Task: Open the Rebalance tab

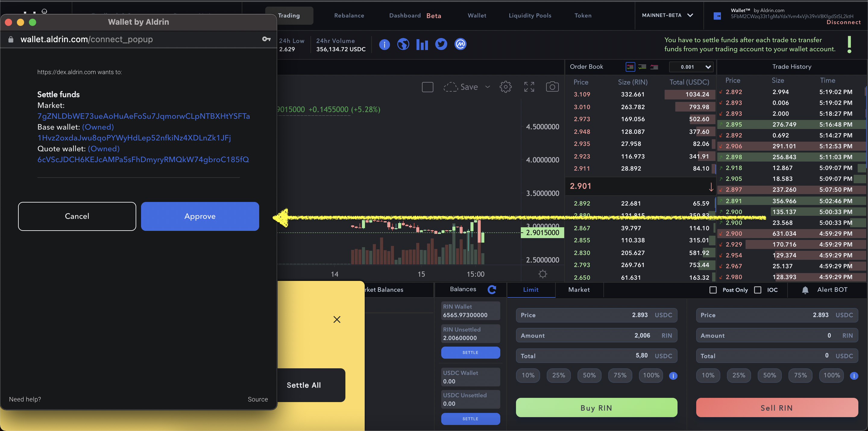Action: pos(349,15)
